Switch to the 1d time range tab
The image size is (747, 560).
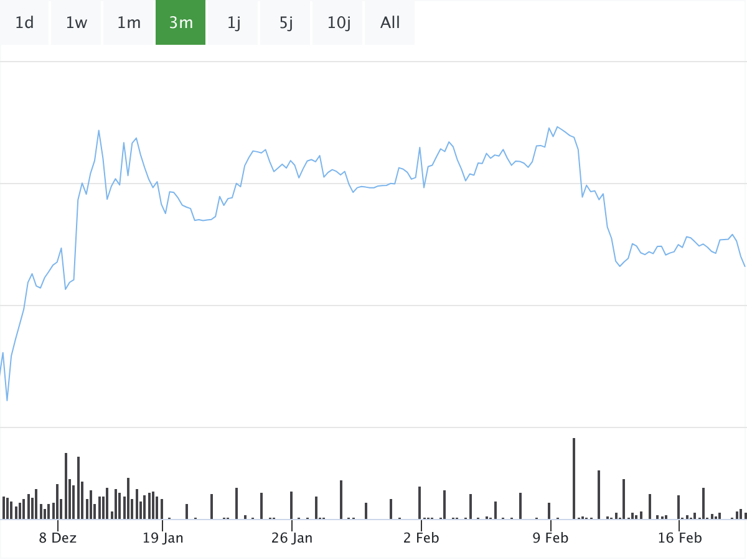(24, 23)
